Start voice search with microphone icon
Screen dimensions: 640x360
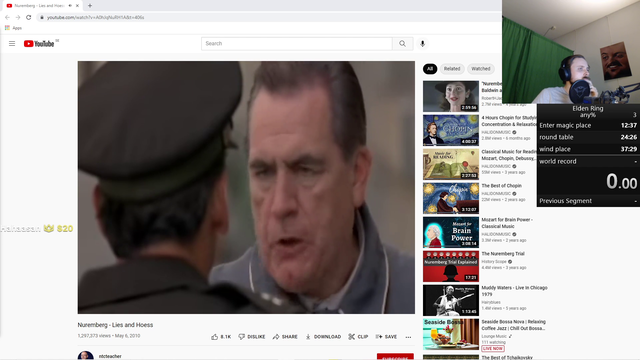422,44
